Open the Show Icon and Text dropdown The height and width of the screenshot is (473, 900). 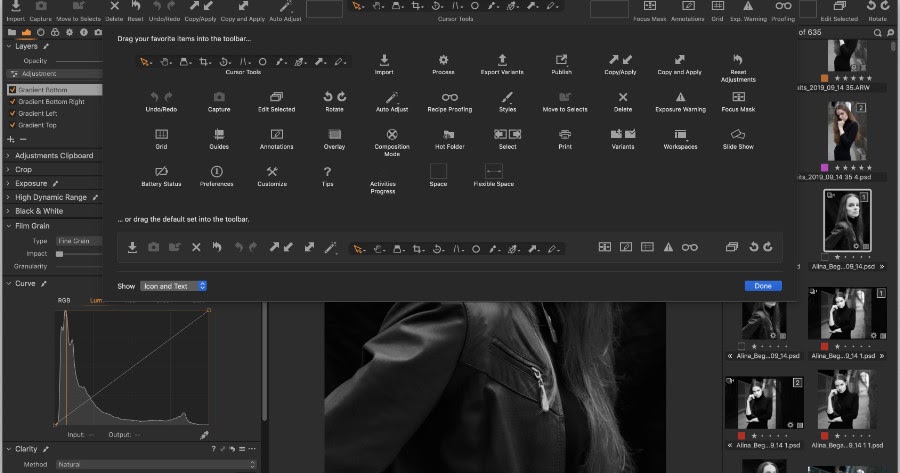pos(173,286)
